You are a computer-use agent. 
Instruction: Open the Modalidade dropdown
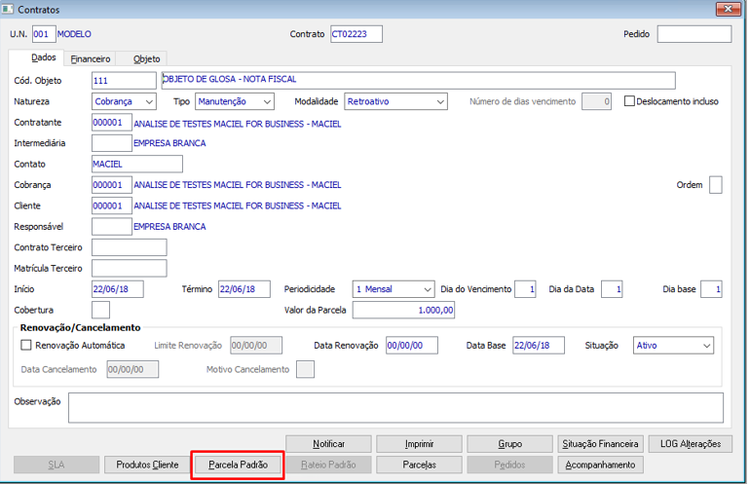[396, 101]
